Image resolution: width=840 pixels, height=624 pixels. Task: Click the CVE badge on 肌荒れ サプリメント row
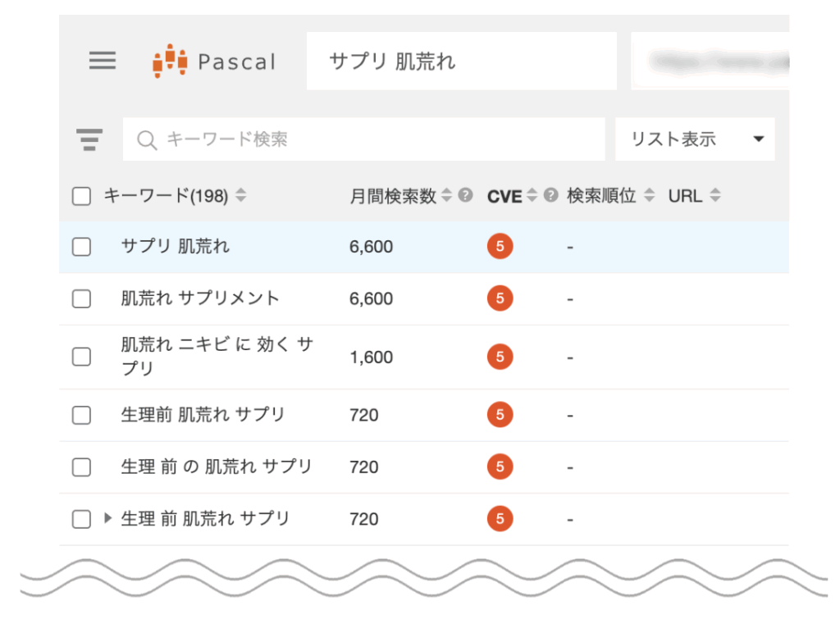500,298
